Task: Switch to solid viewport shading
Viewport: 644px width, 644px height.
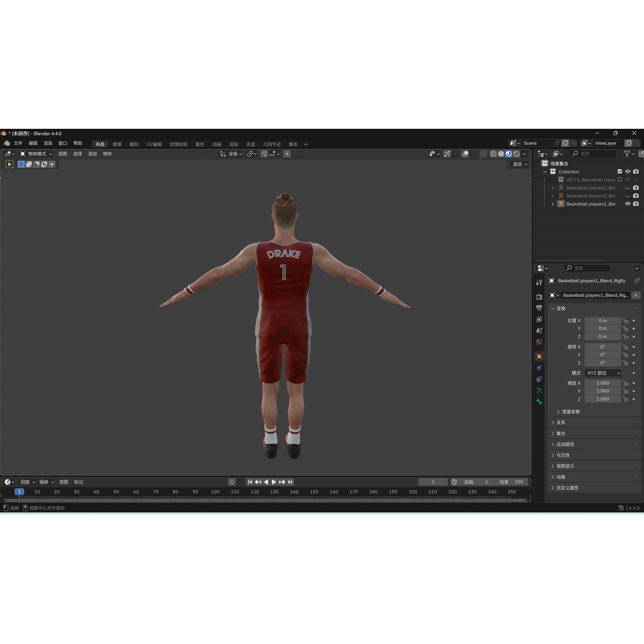Action: (x=501, y=154)
